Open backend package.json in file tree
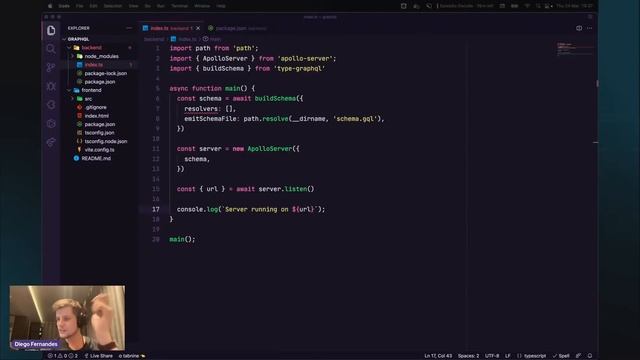Viewport: 640px width, 360px height. pyautogui.click(x=100, y=82)
